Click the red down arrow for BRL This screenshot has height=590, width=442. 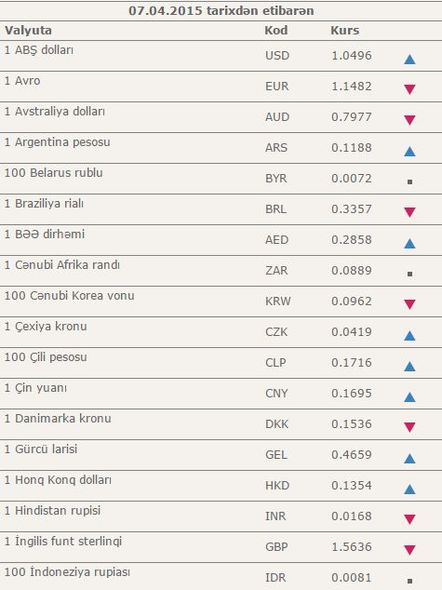[x=410, y=212]
